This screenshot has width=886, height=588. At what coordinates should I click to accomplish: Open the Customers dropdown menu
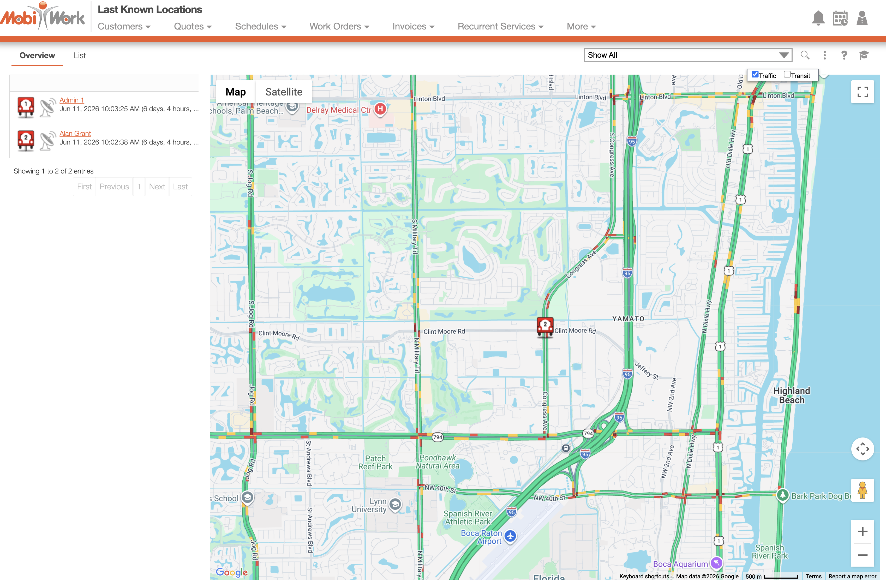click(x=124, y=26)
